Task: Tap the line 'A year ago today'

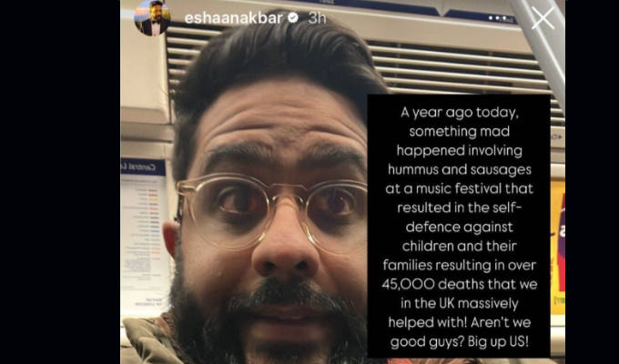Action: click(459, 113)
